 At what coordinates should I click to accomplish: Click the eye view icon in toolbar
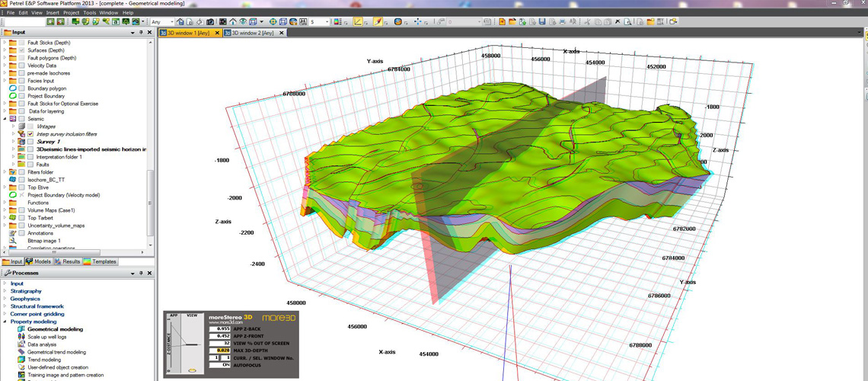click(x=243, y=21)
